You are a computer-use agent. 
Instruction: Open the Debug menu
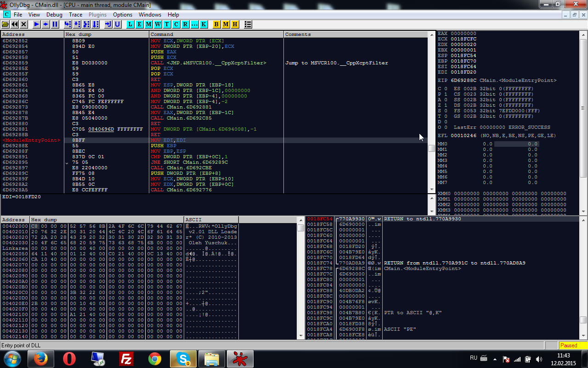point(54,15)
